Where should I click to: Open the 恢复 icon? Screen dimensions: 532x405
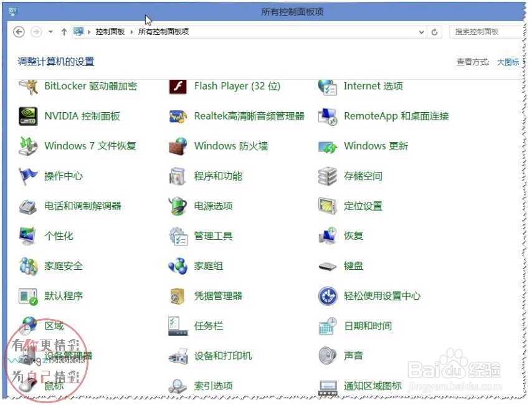(x=328, y=236)
